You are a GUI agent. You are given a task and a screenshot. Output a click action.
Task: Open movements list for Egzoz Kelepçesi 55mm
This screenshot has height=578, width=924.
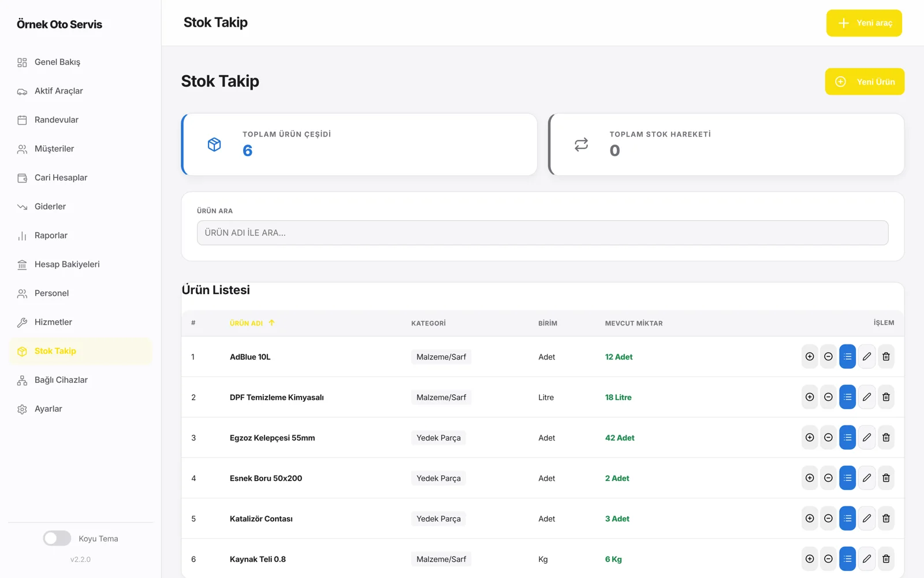[x=847, y=438]
